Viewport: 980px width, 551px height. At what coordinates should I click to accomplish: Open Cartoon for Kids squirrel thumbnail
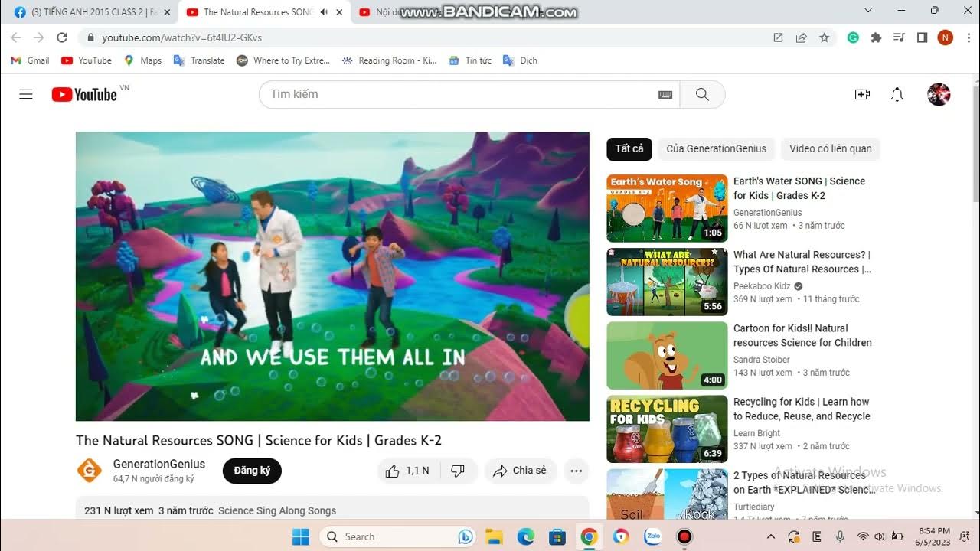pyautogui.click(x=667, y=355)
